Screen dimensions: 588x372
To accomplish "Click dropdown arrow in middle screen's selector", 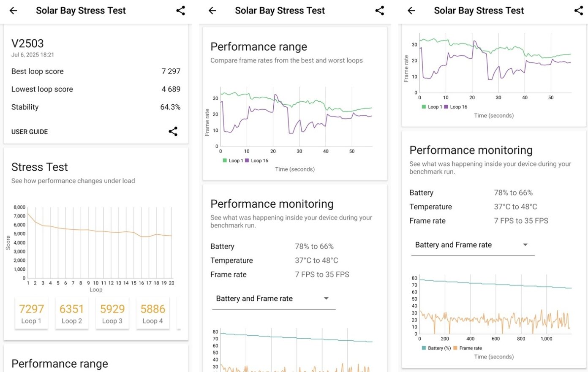I will [326, 299].
